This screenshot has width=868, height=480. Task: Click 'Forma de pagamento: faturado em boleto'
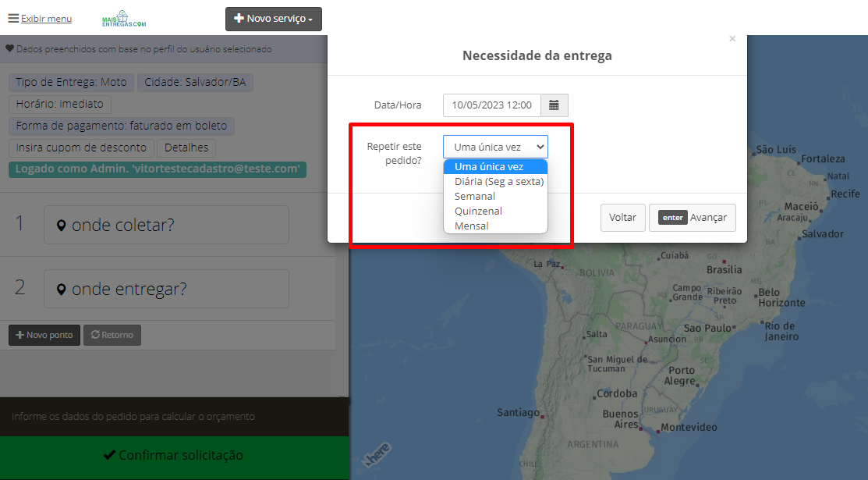[x=122, y=126]
